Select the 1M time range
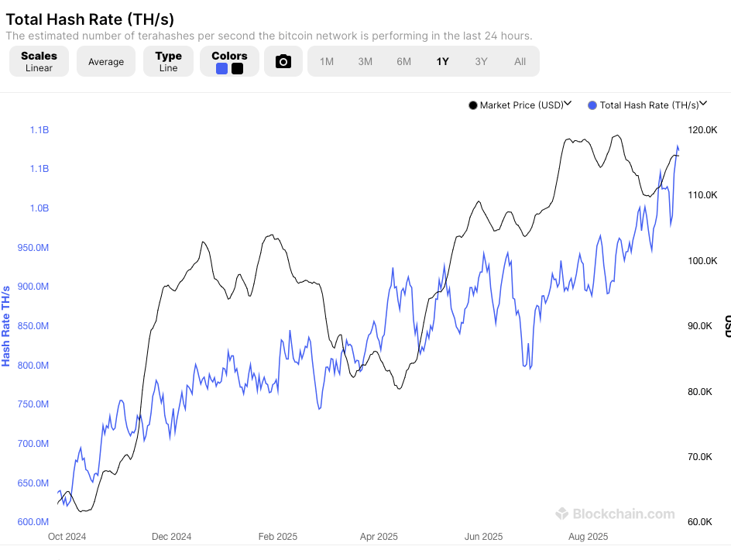 (x=327, y=61)
